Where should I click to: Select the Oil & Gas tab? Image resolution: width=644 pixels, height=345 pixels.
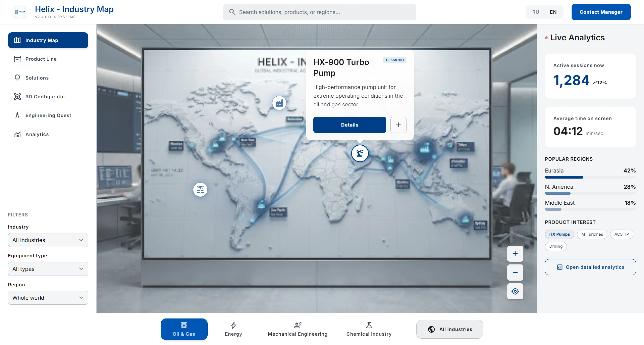184,329
